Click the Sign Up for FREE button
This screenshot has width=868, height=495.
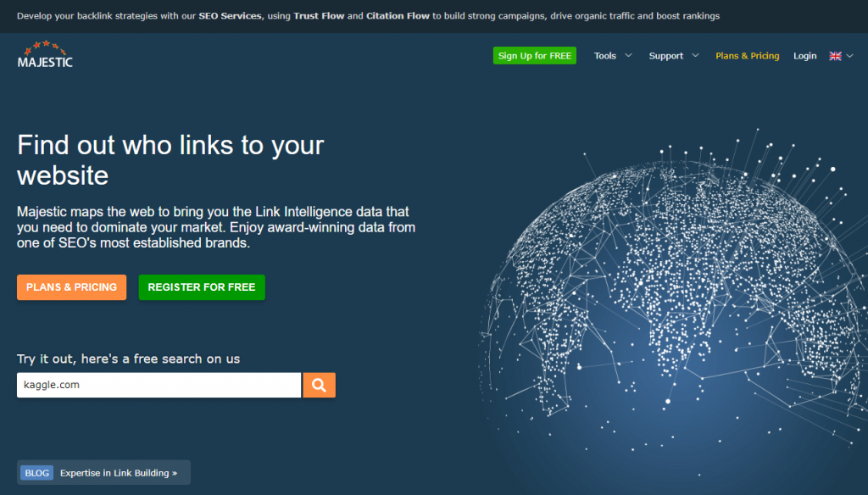[x=534, y=55]
